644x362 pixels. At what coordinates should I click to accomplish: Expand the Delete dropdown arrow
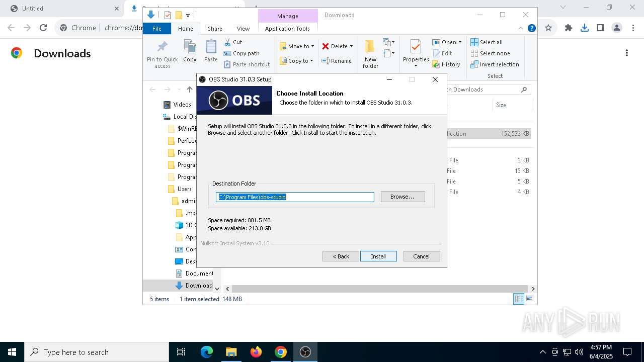click(351, 46)
